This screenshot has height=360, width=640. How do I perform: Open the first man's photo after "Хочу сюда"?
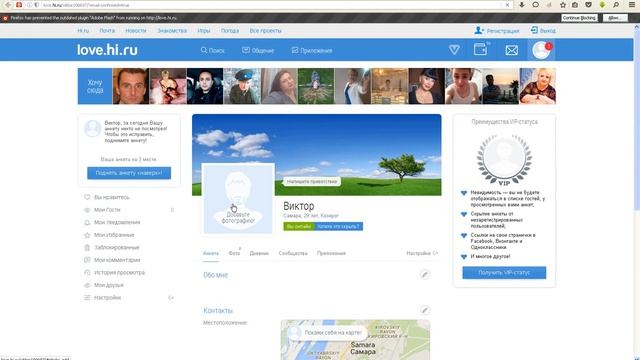click(131, 86)
